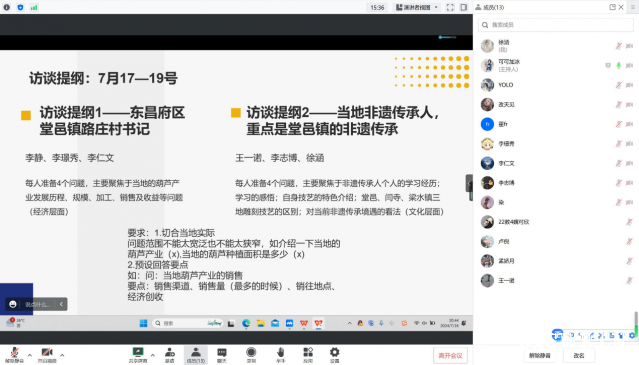Click side panel collapse handle on slide edge

pyautogui.click(x=469, y=183)
